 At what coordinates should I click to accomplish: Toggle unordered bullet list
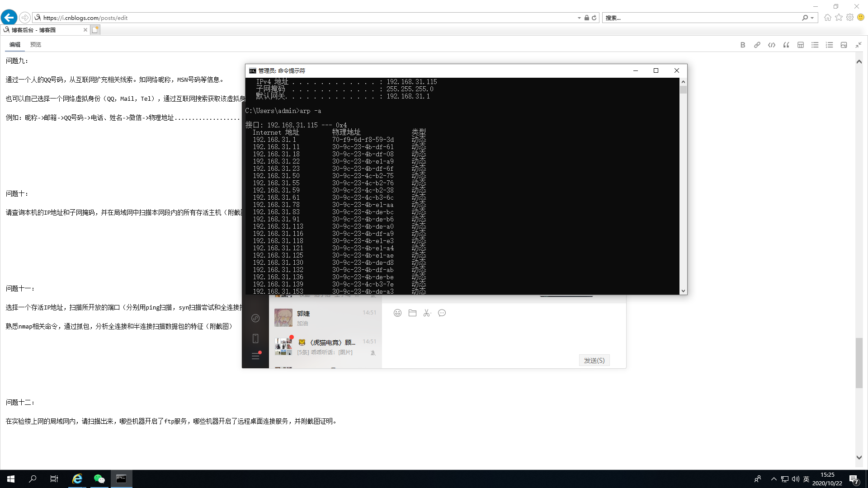(815, 45)
